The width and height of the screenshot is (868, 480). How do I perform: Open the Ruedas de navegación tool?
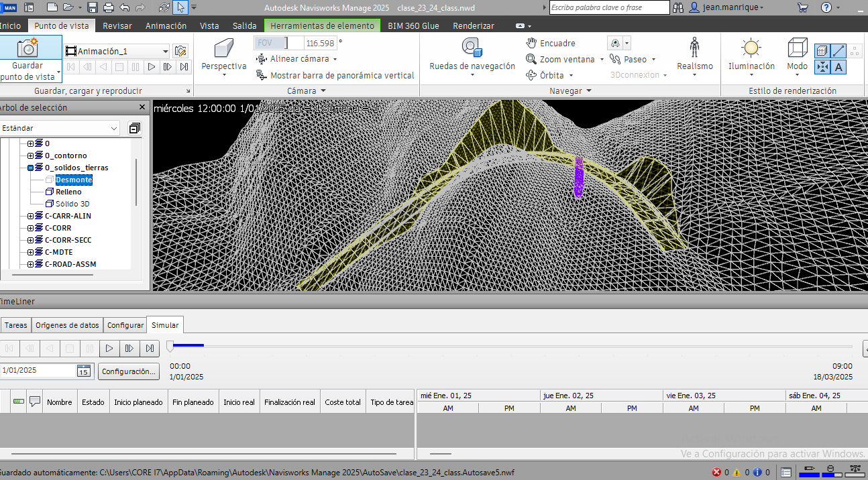pyautogui.click(x=472, y=48)
